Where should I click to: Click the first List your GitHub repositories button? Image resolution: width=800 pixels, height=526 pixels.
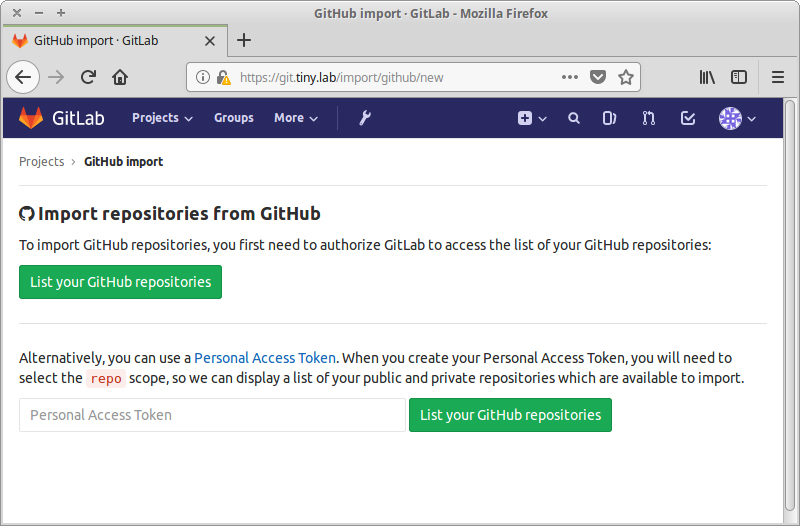[120, 282]
